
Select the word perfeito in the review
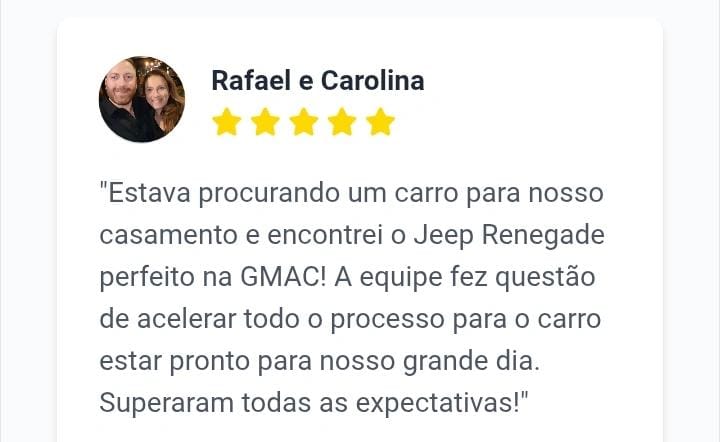[x=145, y=277]
